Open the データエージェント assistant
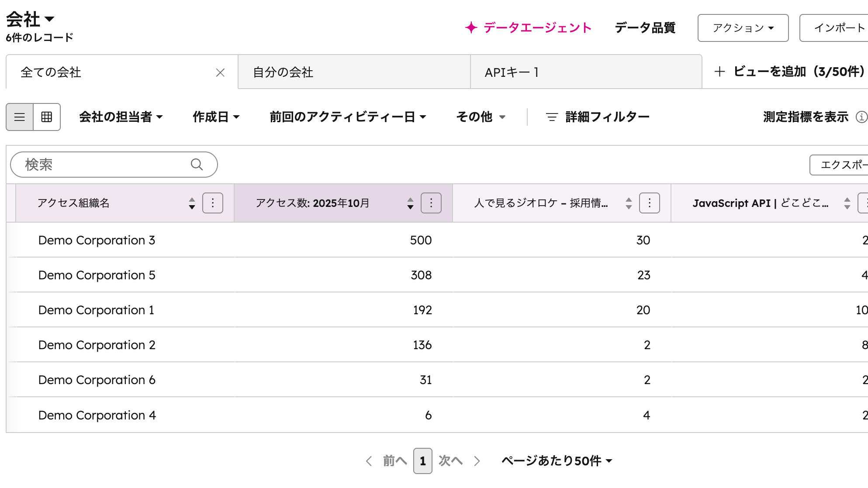Viewport: 868px width, 488px height. coord(528,28)
